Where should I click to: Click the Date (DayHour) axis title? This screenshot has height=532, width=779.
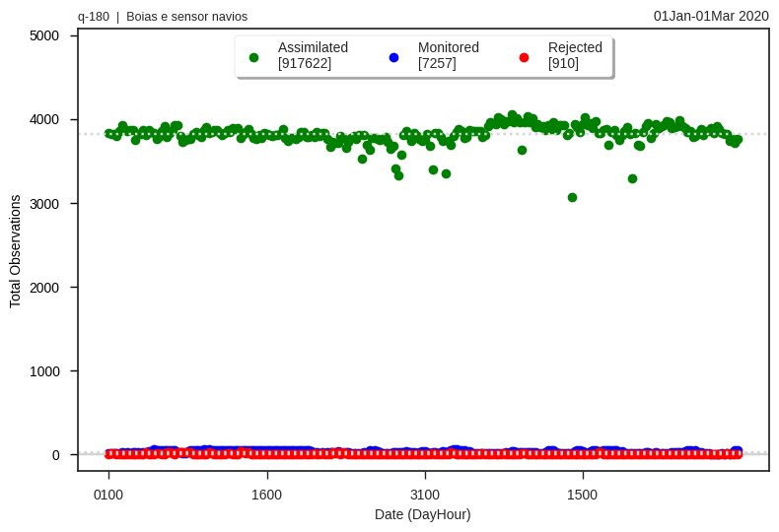(423, 514)
